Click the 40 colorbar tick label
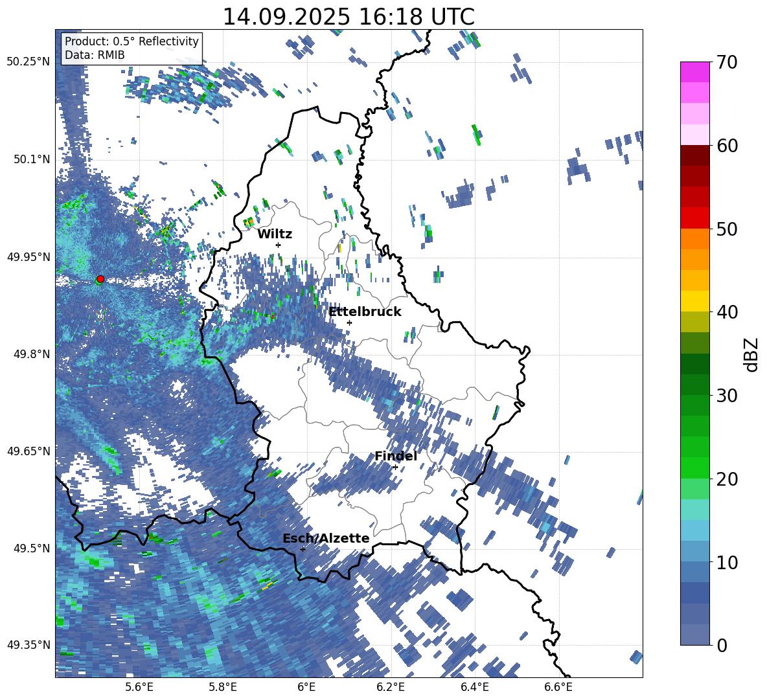 [727, 312]
